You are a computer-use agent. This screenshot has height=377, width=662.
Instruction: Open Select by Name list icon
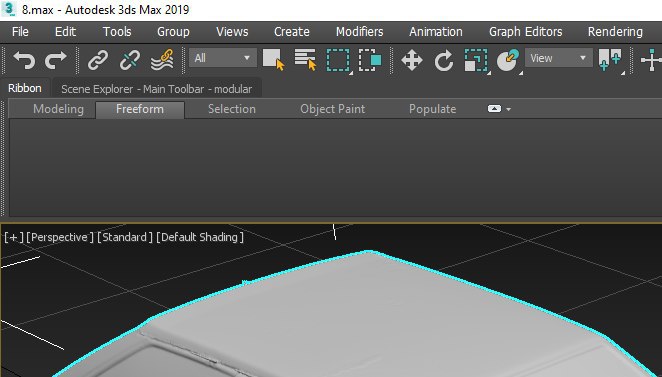click(x=305, y=60)
